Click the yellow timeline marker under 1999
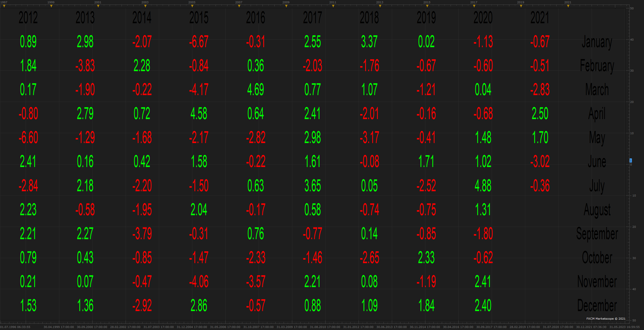Image resolution: width=644 pixels, height=330 pixels. point(51,6)
